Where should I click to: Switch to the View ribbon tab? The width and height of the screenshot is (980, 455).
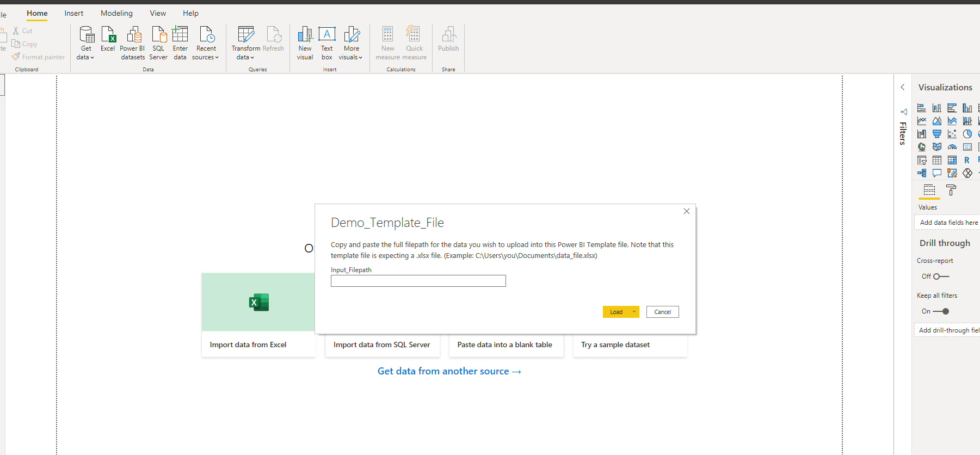pyautogui.click(x=158, y=13)
